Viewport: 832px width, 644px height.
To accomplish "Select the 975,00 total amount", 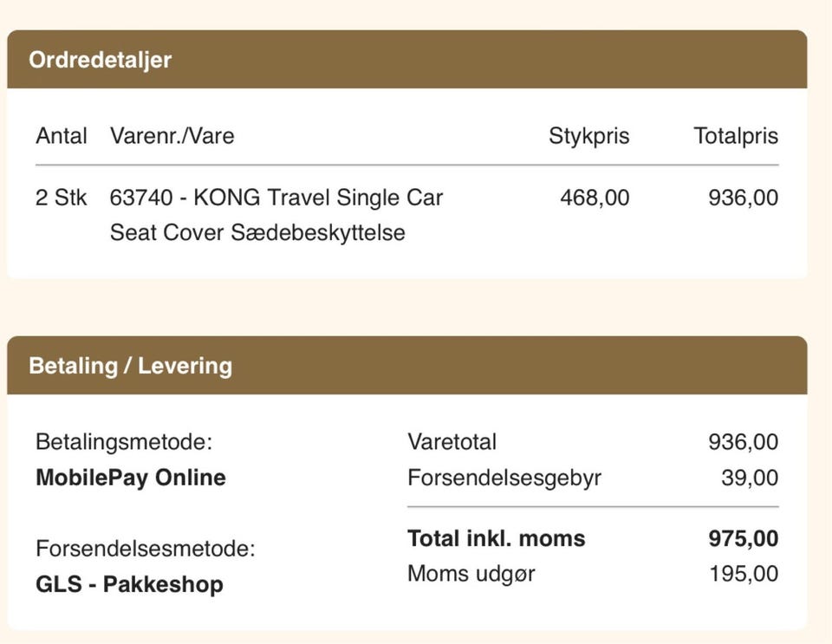I will (744, 538).
